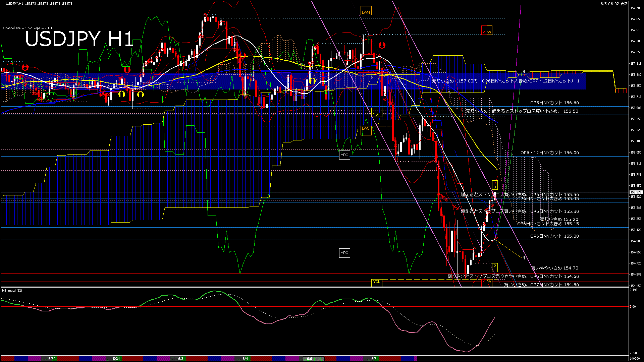Click the current price tag 155.573 on axis

tap(636, 192)
